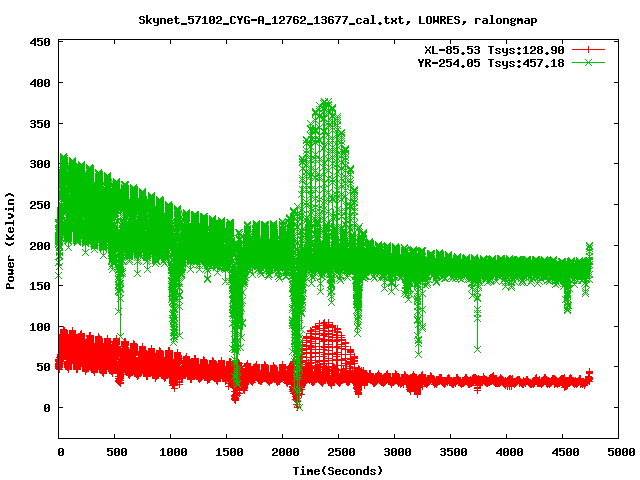Click the 0 y-axis tick label
Screen dimensions: 640x480
click(47, 408)
